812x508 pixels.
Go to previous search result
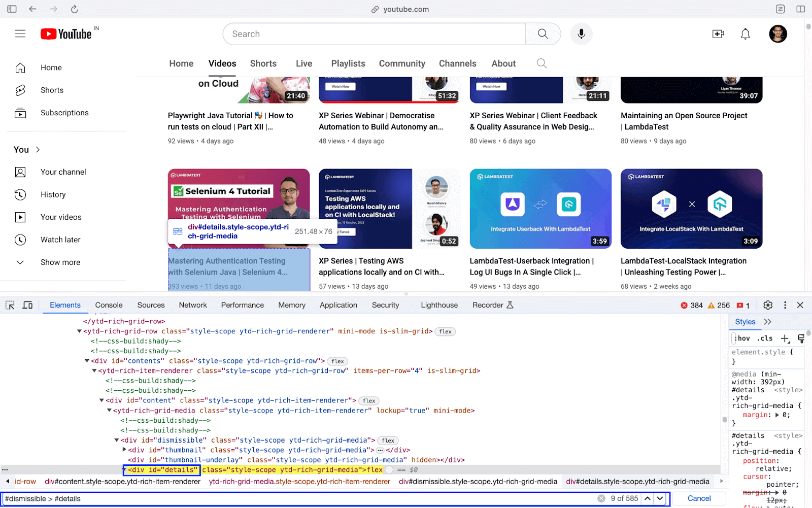click(648, 498)
